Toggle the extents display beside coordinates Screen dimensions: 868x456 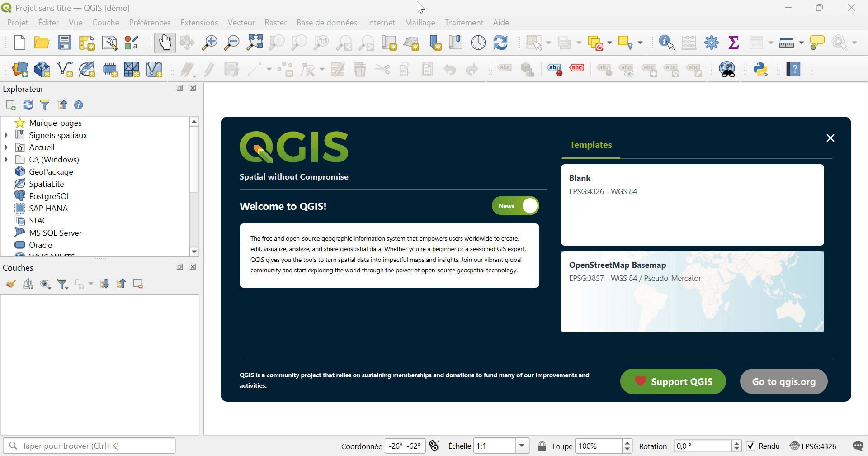[434, 446]
